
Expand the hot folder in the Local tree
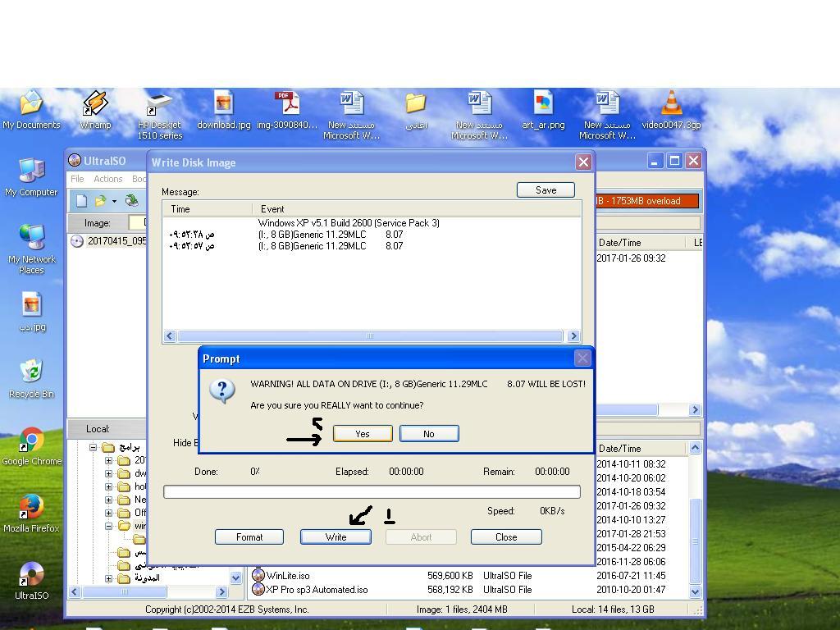tap(109, 486)
